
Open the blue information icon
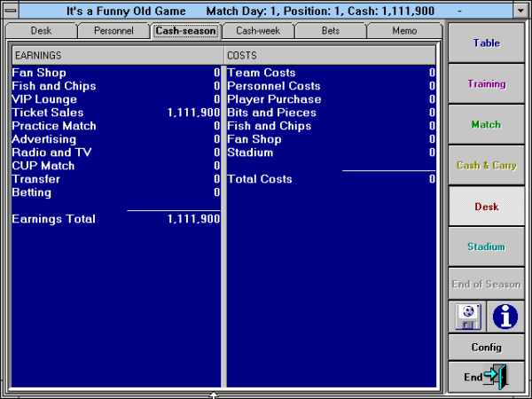click(x=505, y=316)
